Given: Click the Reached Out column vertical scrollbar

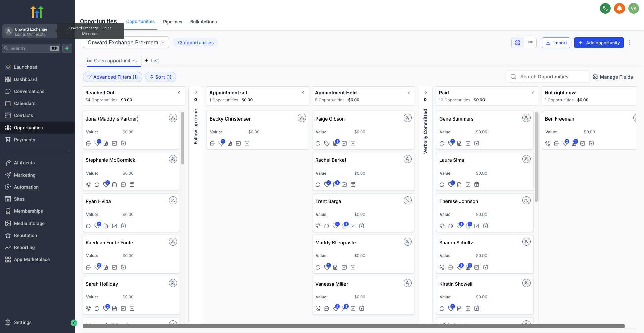Looking at the screenshot, I should click(x=183, y=138).
